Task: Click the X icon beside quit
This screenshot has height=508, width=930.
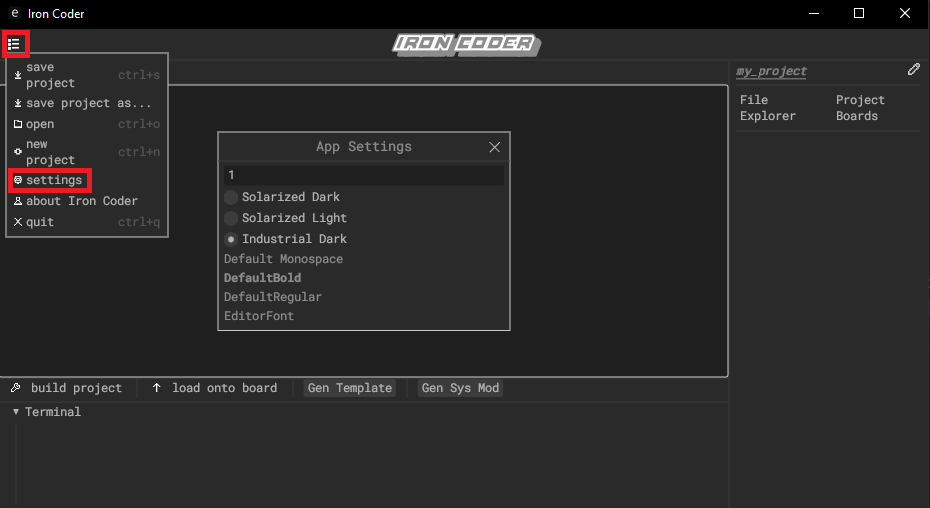Action: pos(18,222)
